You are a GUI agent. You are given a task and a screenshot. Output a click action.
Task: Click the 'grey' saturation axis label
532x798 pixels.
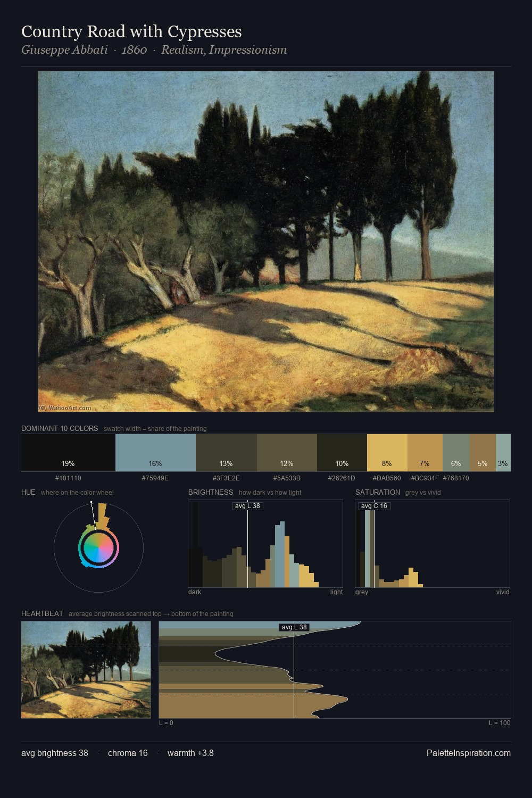(362, 592)
